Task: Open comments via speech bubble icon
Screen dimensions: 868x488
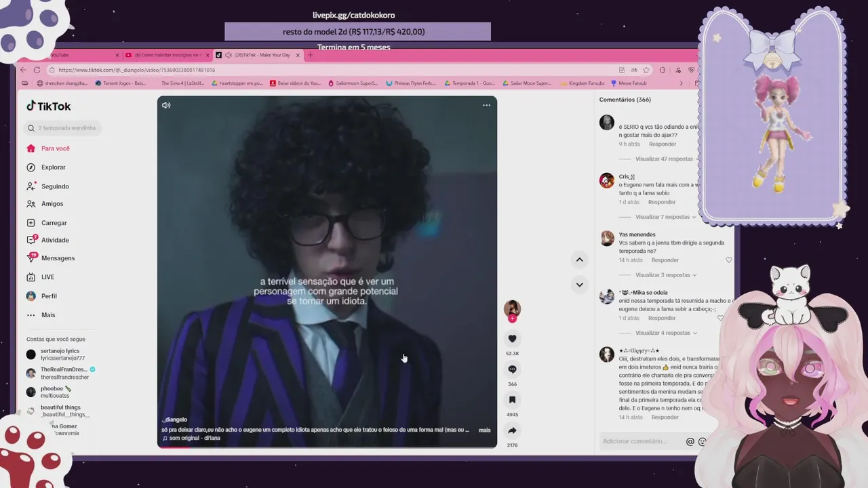Action: click(512, 369)
